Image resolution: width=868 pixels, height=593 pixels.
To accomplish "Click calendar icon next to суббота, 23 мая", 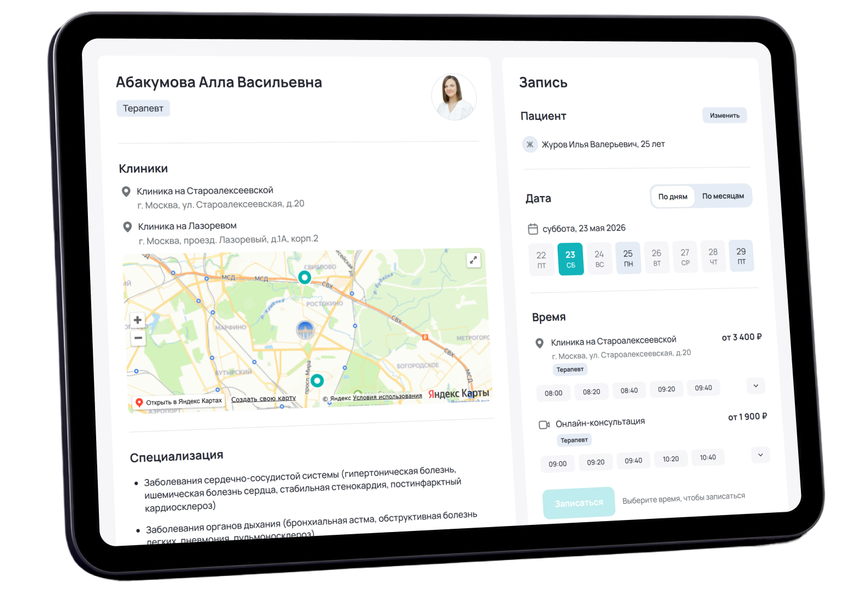I will click(x=533, y=229).
